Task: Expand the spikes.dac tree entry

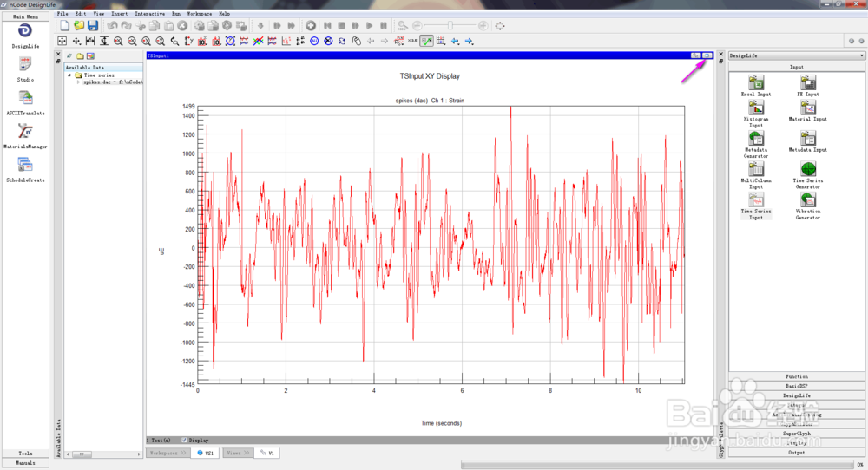Action: point(78,82)
